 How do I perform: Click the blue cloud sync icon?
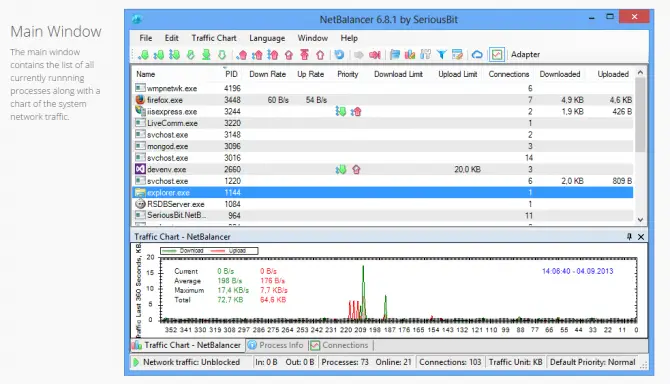click(477, 55)
